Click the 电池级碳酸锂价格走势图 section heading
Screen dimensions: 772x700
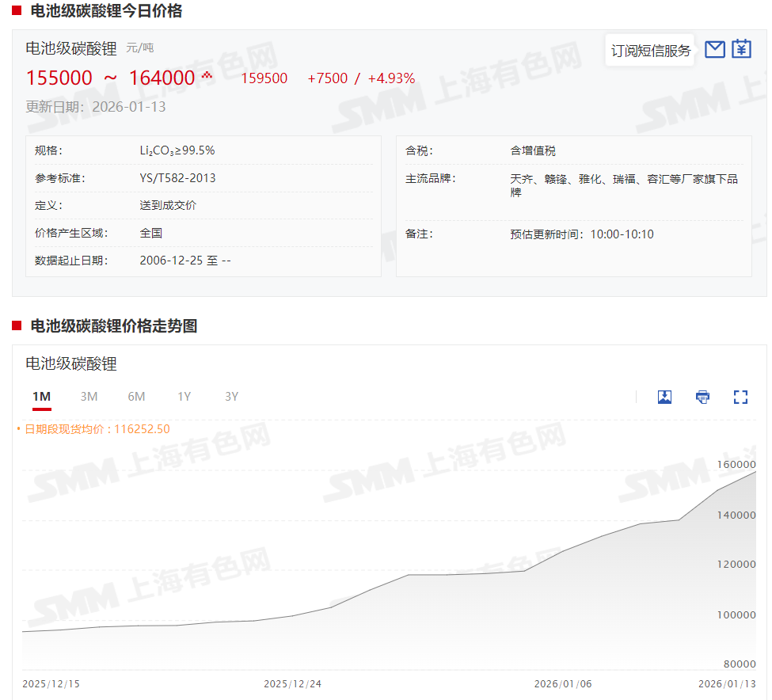[x=113, y=325]
